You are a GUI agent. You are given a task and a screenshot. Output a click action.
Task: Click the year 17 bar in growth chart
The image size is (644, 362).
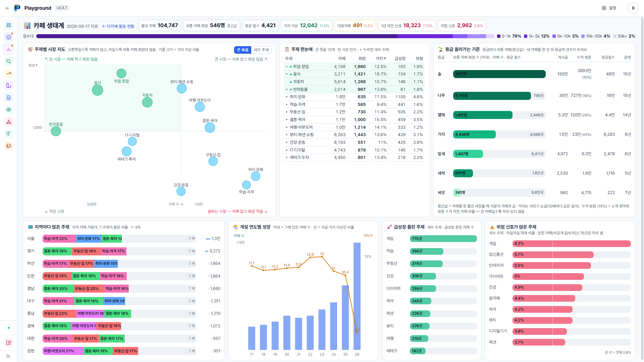[x=252, y=338]
